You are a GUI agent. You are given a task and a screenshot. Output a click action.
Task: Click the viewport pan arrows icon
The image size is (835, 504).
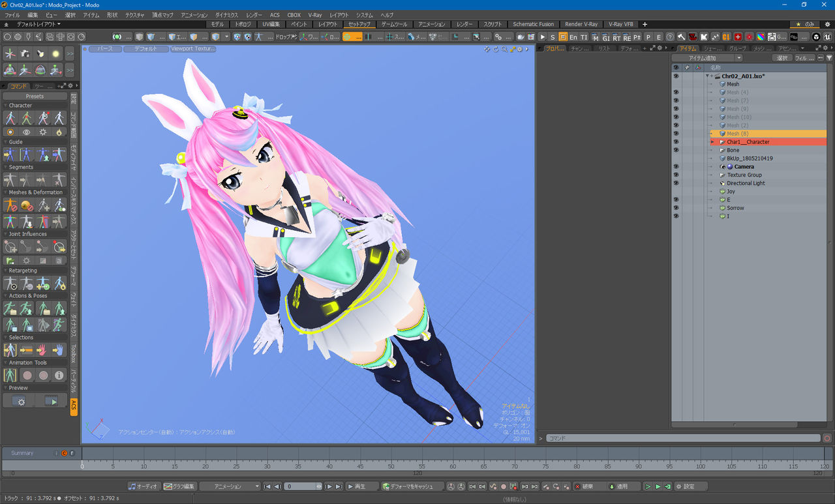487,49
